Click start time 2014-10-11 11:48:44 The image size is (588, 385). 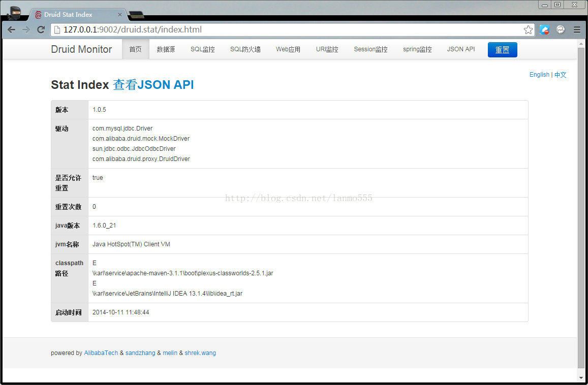pos(121,312)
